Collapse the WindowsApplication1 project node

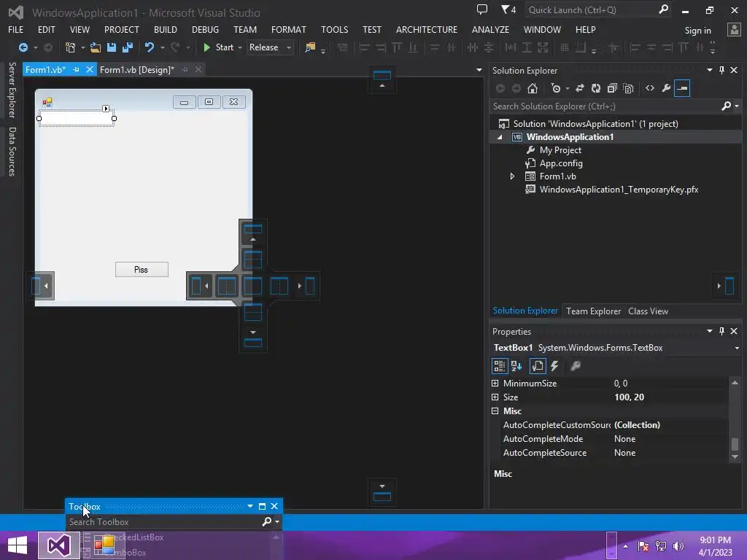tap(500, 137)
